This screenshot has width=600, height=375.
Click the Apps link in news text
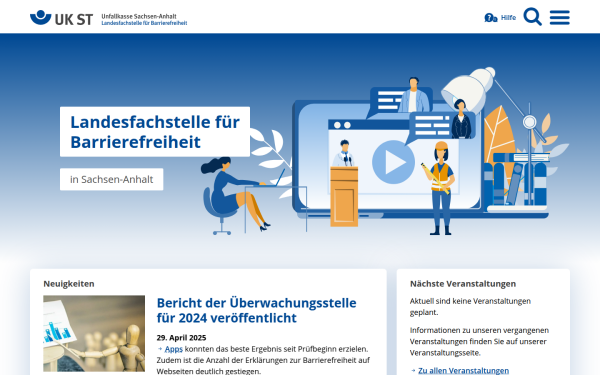[x=173, y=349]
